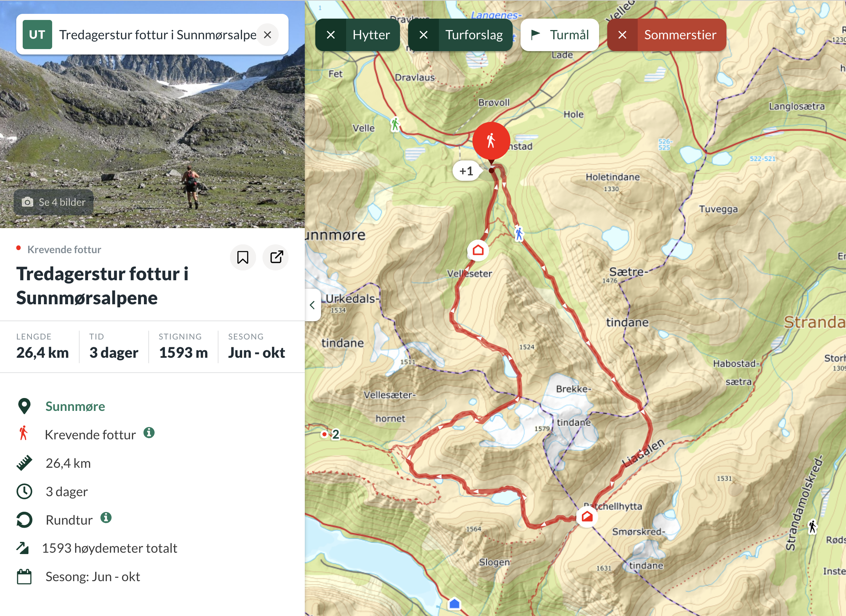846x616 pixels.
Task: Collapse the side panel with chevron
Action: point(313,305)
